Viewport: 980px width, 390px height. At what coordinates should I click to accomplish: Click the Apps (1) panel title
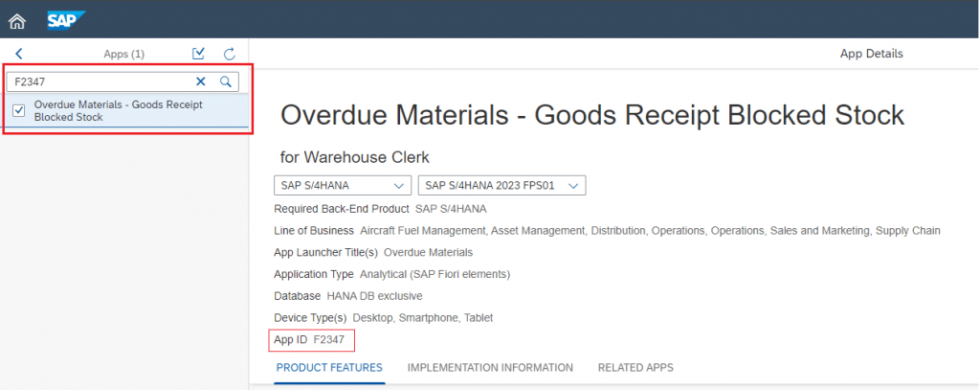(x=123, y=55)
